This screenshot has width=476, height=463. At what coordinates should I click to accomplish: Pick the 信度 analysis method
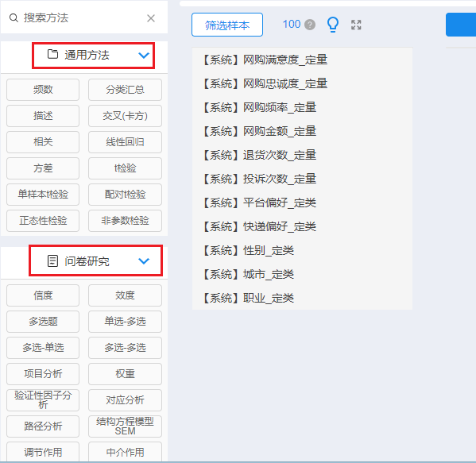click(x=43, y=295)
